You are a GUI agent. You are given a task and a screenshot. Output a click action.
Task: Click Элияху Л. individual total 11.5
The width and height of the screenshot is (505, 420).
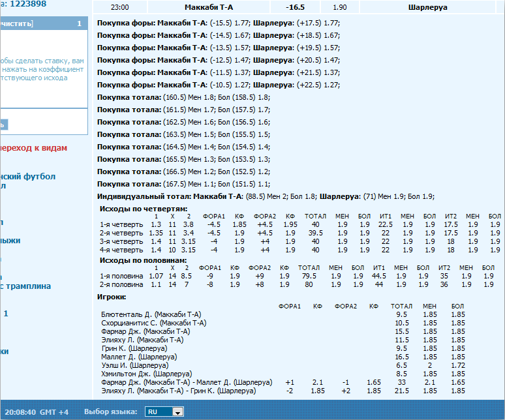(x=402, y=340)
